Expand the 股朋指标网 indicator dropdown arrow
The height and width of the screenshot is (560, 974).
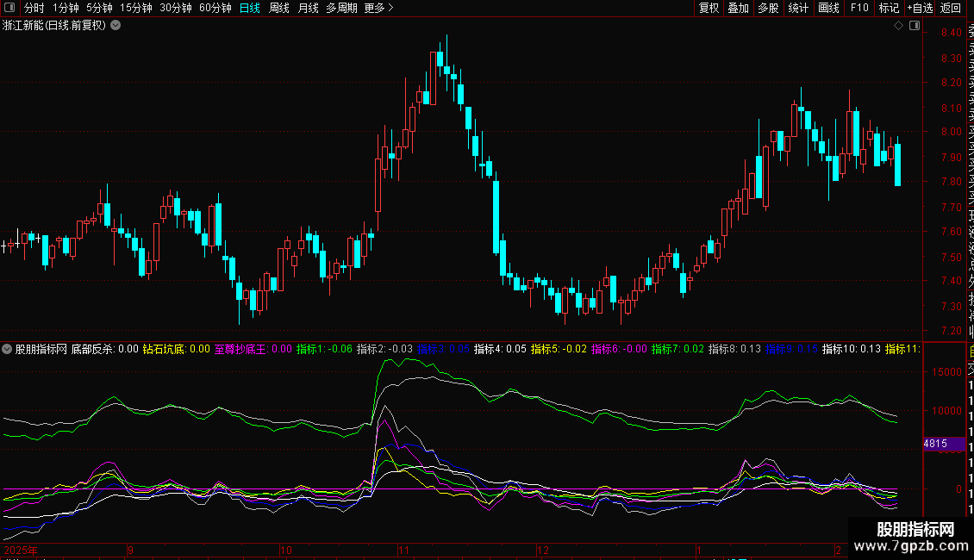click(x=8, y=350)
